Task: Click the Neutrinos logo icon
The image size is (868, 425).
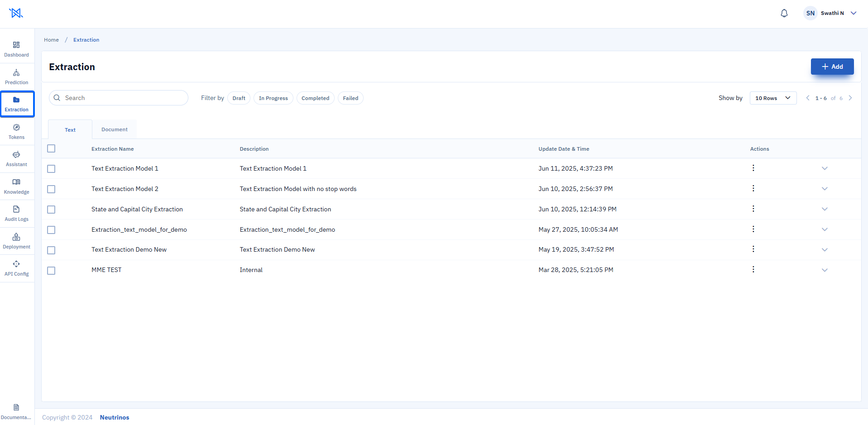Action: [x=16, y=13]
